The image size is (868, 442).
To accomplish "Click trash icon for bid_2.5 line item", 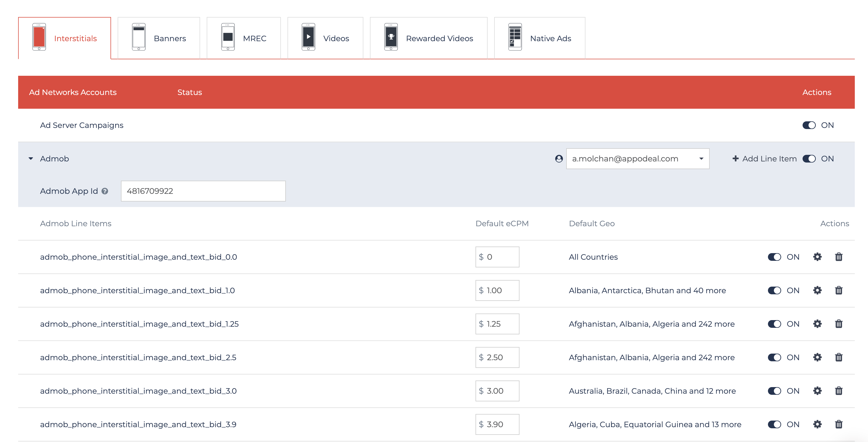I will pyautogui.click(x=839, y=357).
